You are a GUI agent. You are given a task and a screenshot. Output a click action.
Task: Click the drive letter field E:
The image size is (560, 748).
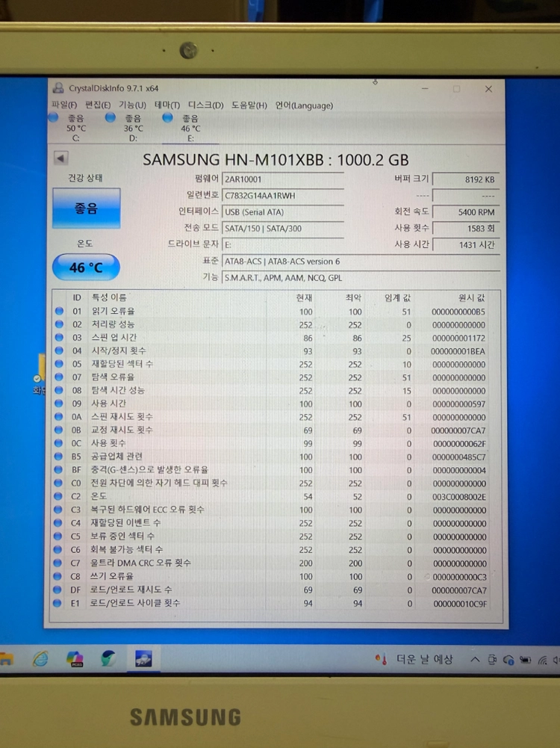tap(283, 244)
